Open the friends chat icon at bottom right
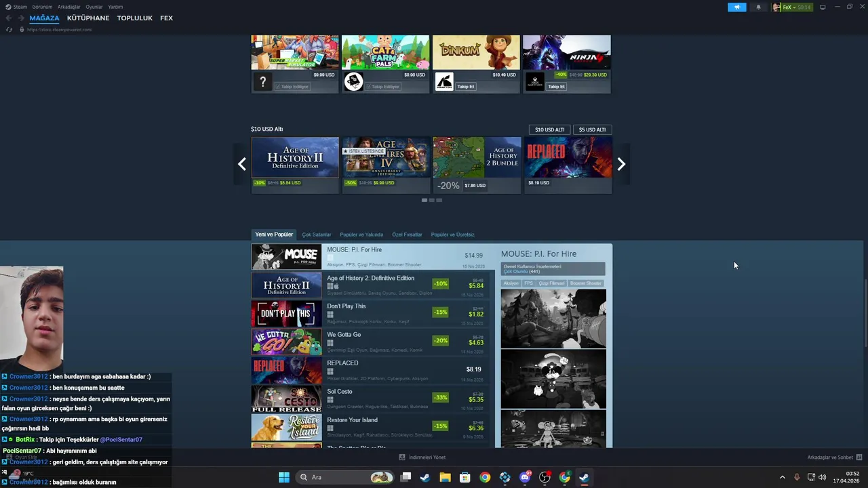 (859, 457)
